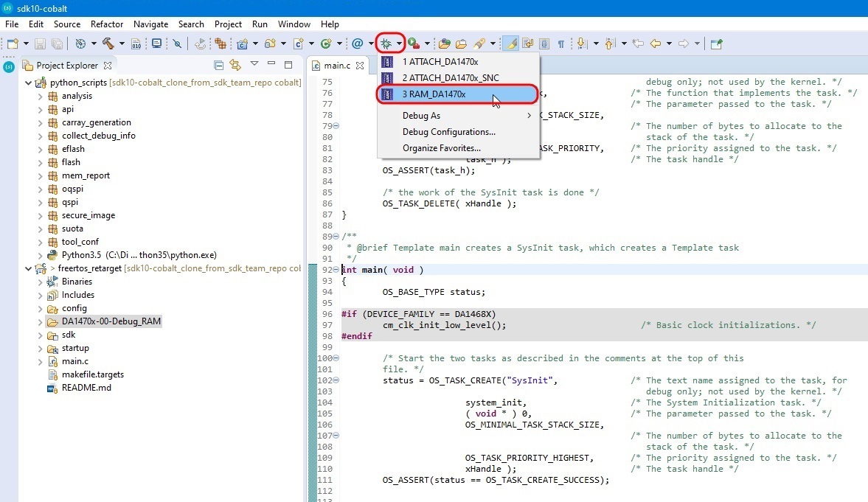Open the Project menu
Screen dimensions: 868x502
click(228, 24)
